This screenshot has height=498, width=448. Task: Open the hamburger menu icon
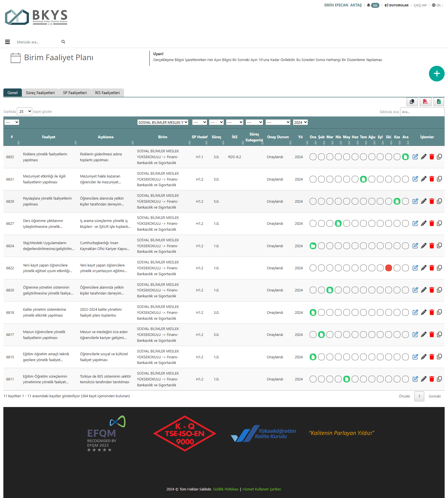8,42
